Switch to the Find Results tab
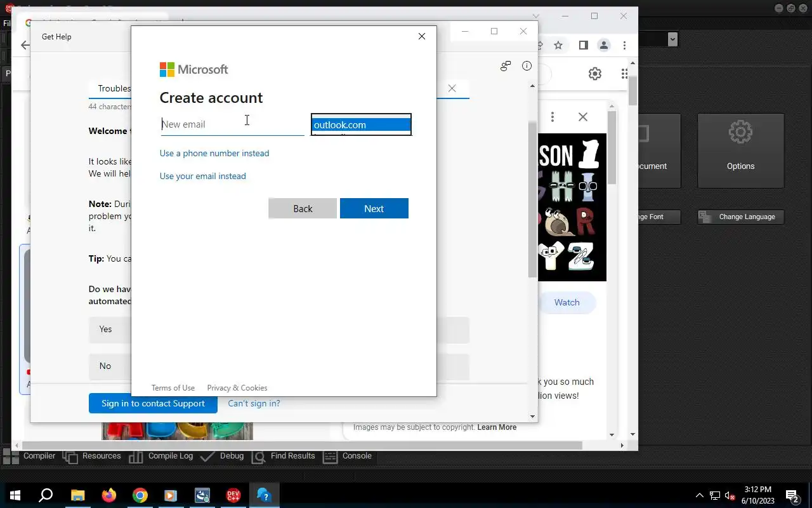 tap(284, 456)
